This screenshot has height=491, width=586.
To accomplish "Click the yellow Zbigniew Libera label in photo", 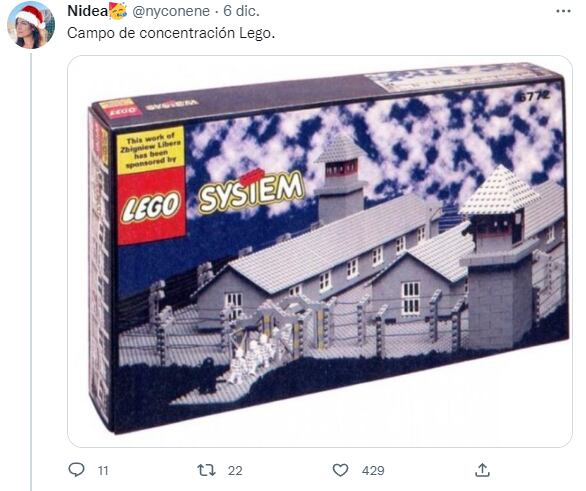I will click(150, 150).
